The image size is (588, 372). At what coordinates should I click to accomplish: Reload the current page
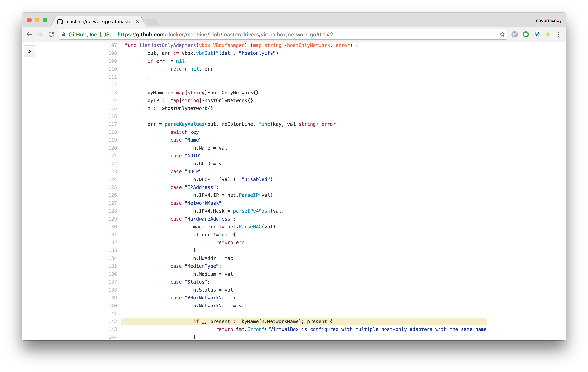tap(51, 35)
